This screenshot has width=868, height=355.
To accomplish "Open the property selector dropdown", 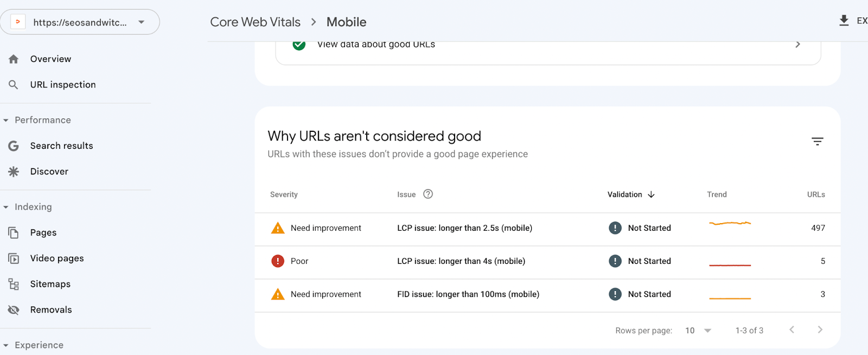I will click(141, 22).
